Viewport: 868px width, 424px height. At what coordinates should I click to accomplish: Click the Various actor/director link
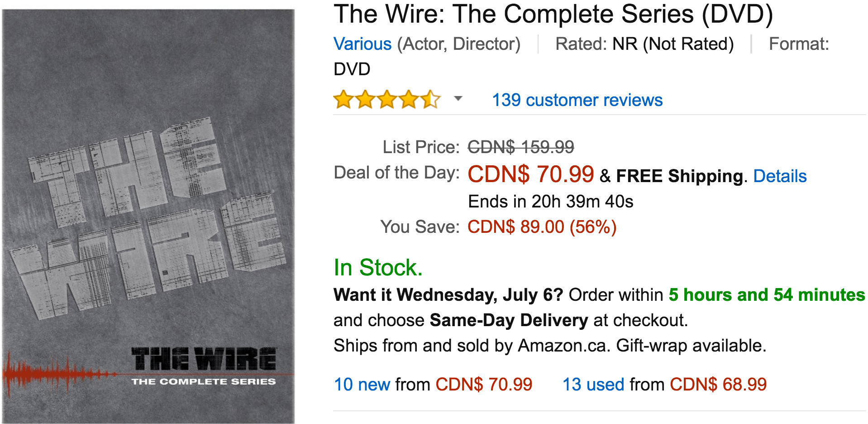click(362, 44)
